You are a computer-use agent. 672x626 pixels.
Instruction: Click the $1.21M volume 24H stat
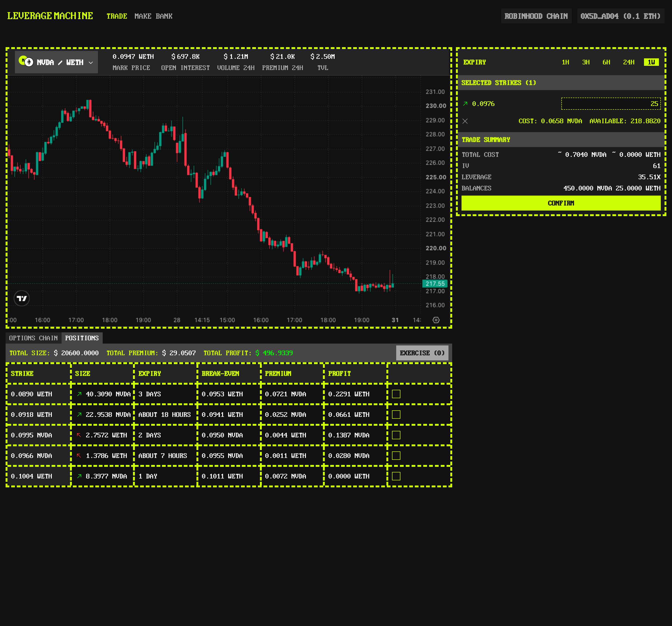click(x=236, y=57)
